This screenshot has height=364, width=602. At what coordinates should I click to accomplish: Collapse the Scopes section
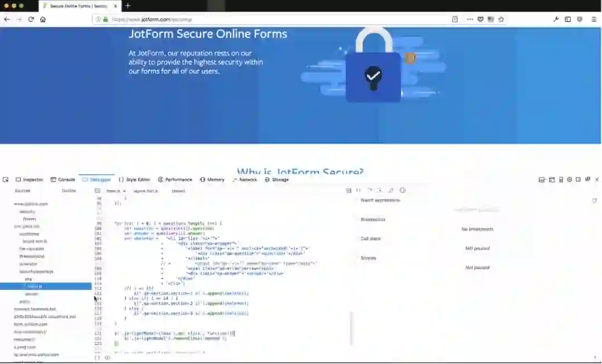point(368,258)
